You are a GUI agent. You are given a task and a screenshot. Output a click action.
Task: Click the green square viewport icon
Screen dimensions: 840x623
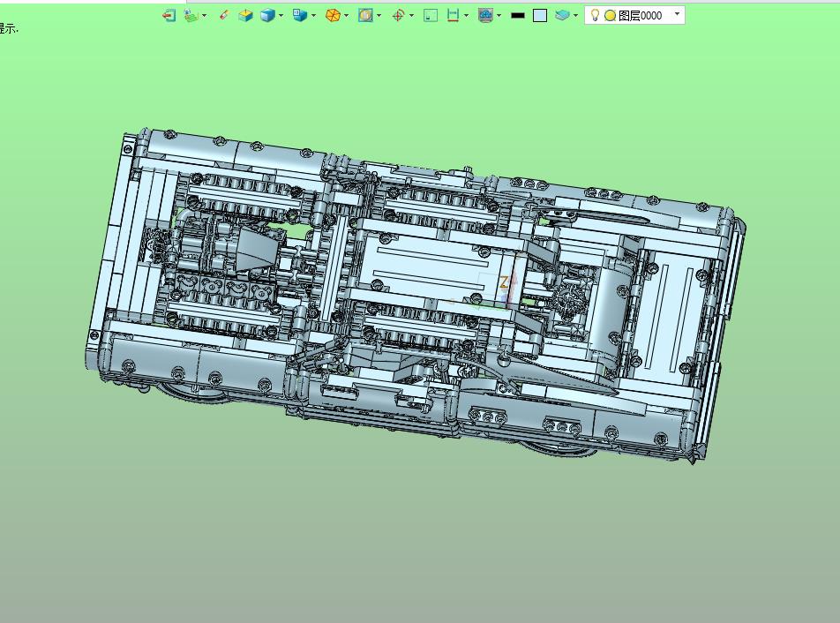(431, 16)
